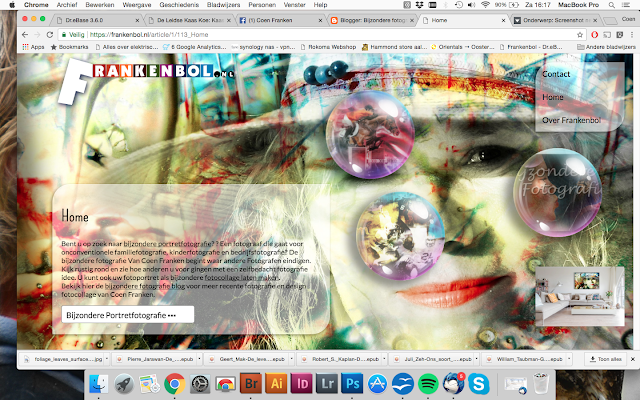640x400 pixels.
Task: Open System Preferences gear in the Dock
Action: tap(200, 384)
